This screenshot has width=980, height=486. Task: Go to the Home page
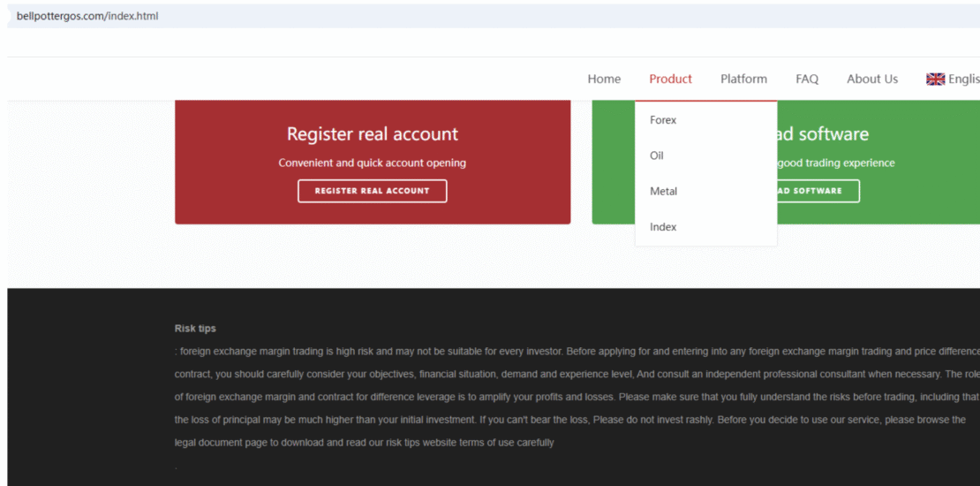point(604,79)
